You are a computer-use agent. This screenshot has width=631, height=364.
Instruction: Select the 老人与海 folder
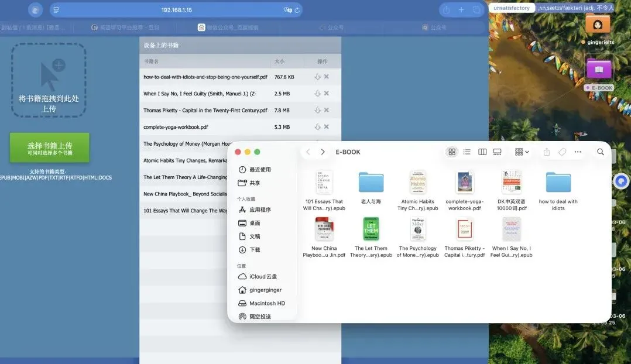[371, 187]
